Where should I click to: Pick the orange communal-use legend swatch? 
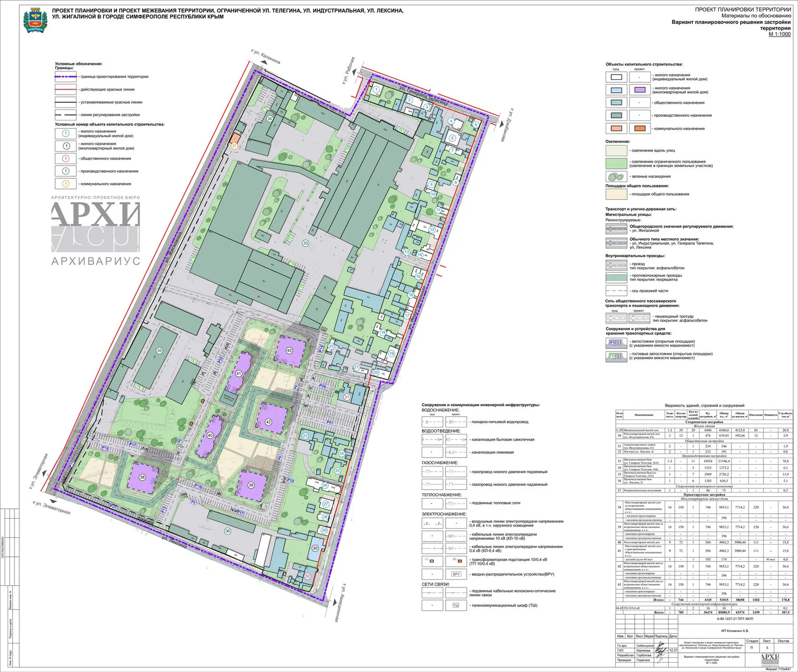click(639, 128)
